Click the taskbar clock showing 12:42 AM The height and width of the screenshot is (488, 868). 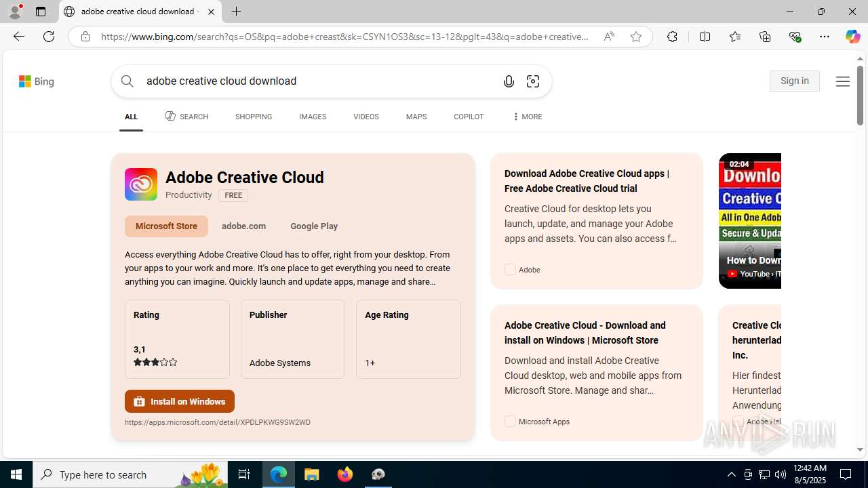[x=809, y=474]
